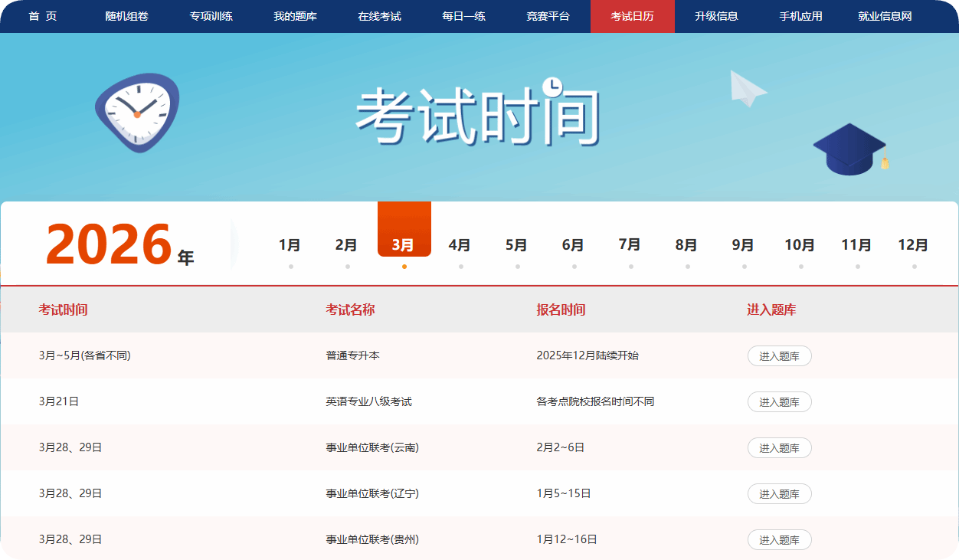Open 进入题库 for 事业单位联考(贵州)
The image size is (959, 560).
pyautogui.click(x=779, y=540)
